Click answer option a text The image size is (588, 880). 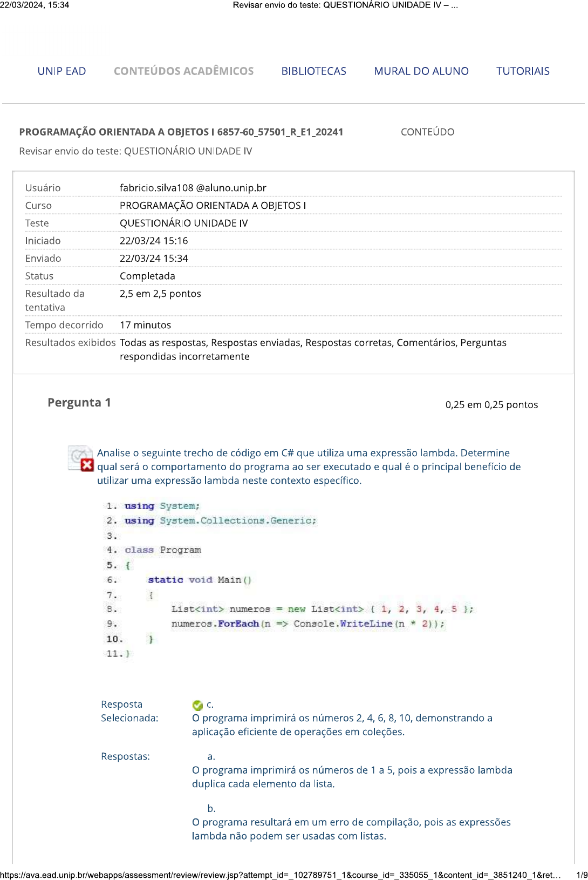coord(352,777)
